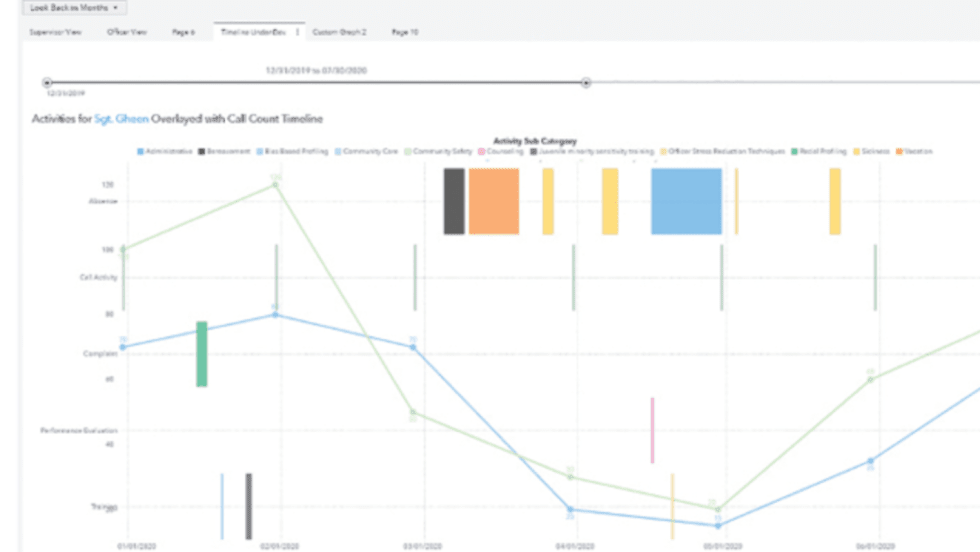Click the Administrative legend color square
980x552 pixels.
141,151
